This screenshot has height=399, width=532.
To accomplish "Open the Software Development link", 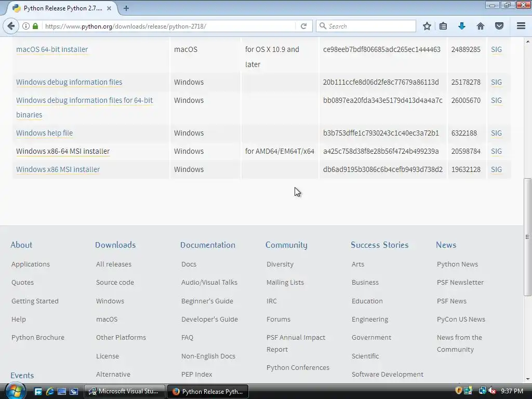I will (388, 374).
